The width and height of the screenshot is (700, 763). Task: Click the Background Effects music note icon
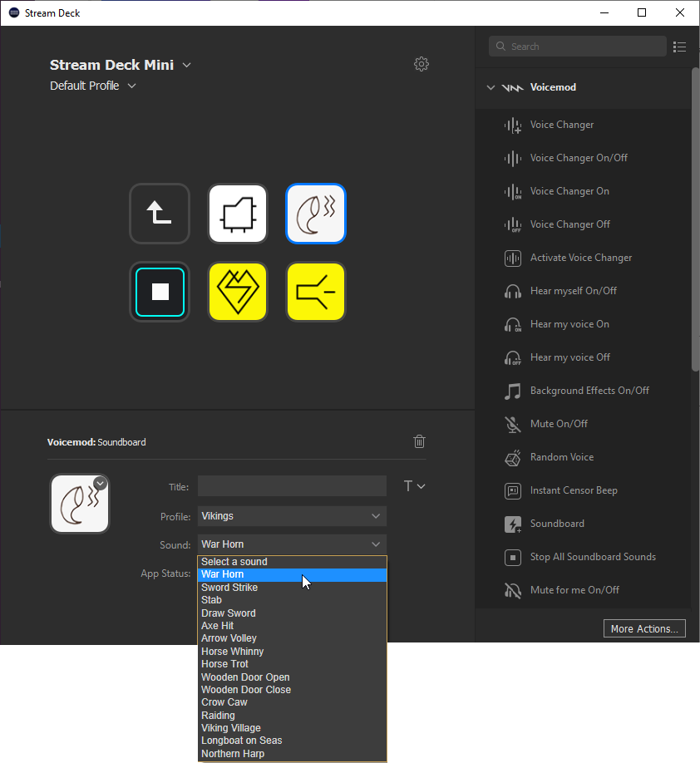click(513, 391)
